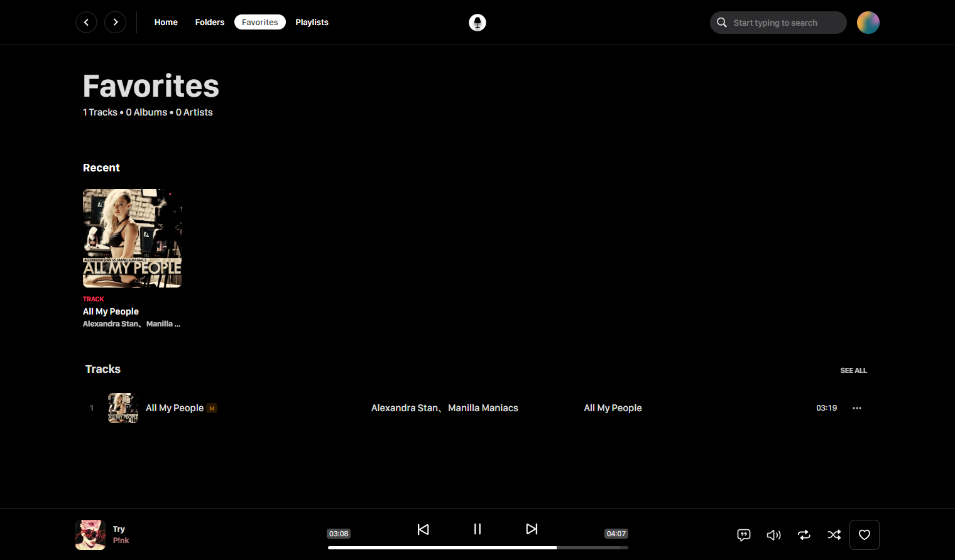Favorite the current song with the heart button
The image size is (955, 560).
865,535
